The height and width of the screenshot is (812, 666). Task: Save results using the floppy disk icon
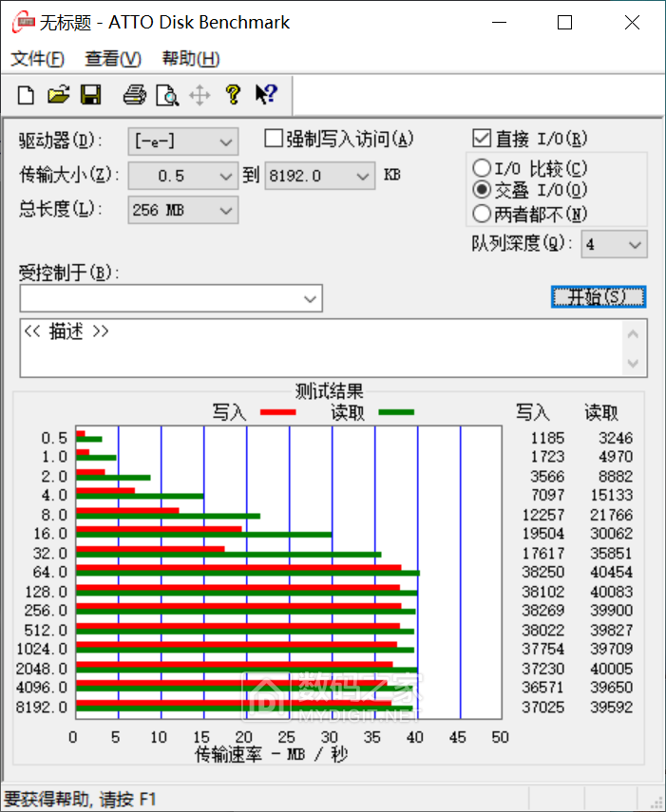[x=91, y=95]
